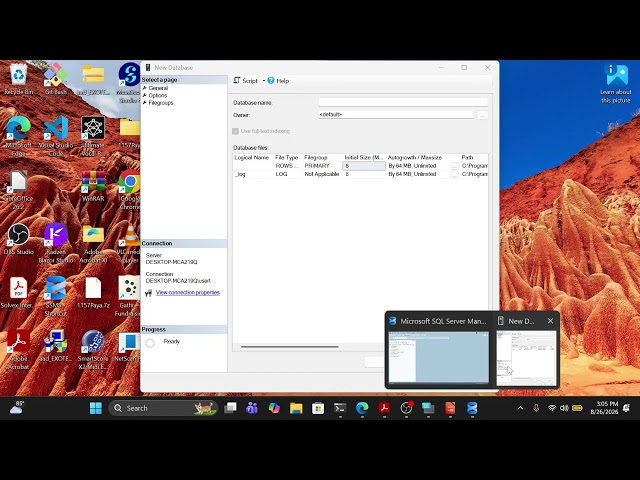Click the _log logical name cell
Image resolution: width=640 pixels, height=480 pixels.
tap(253, 174)
